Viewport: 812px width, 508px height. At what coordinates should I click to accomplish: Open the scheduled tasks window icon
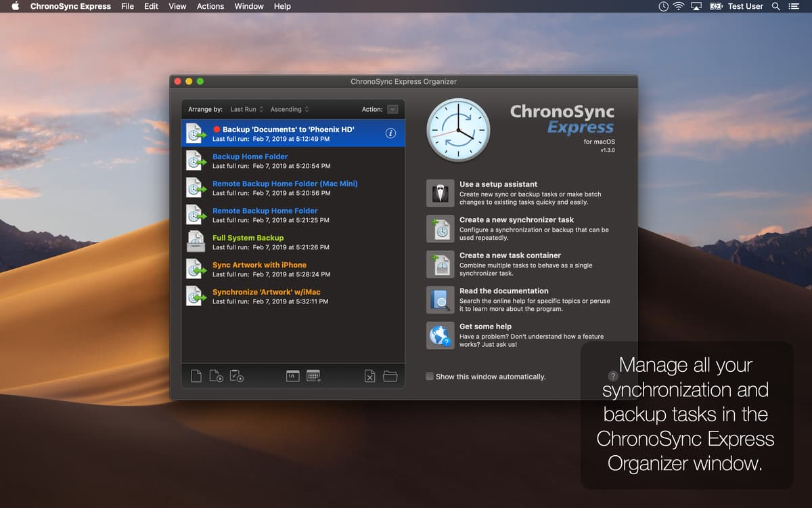tap(292, 376)
